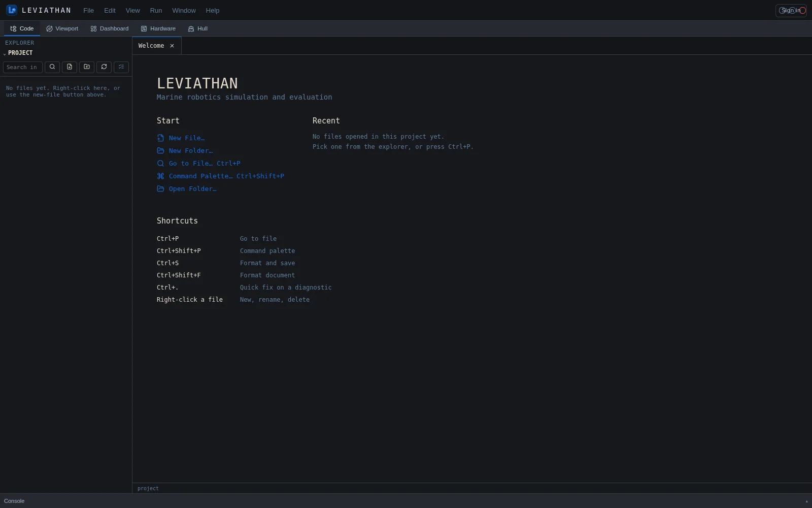Click the Console bar label
The image size is (812, 508).
click(x=14, y=501)
